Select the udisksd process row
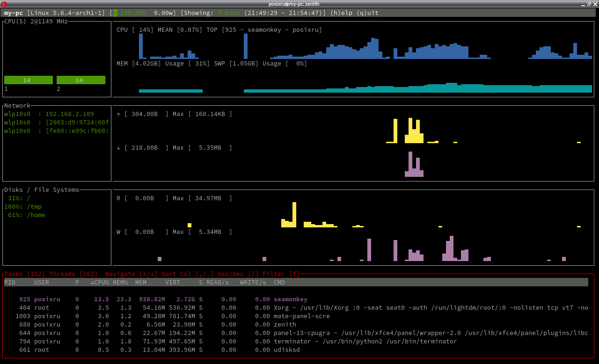 (296, 350)
